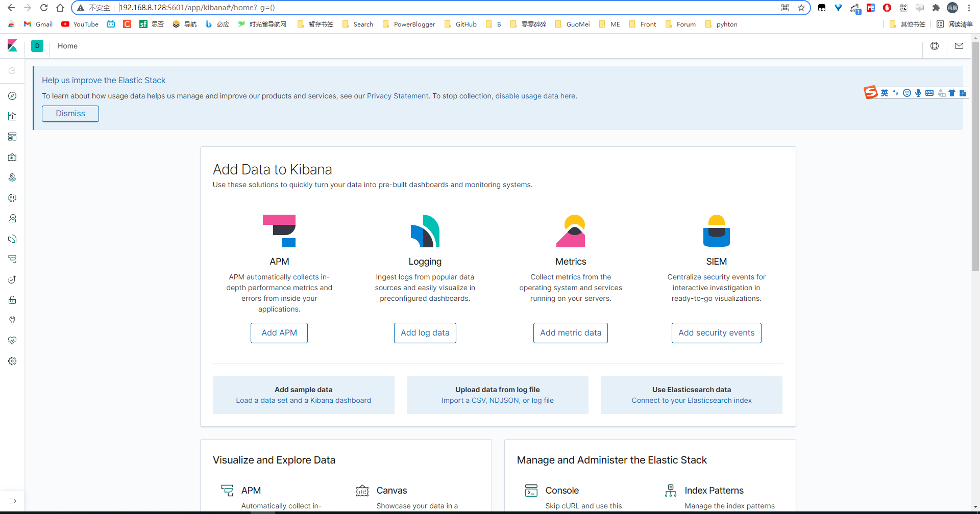This screenshot has width=980, height=514.
Task: Reload the page in browser
Action: coord(44,8)
